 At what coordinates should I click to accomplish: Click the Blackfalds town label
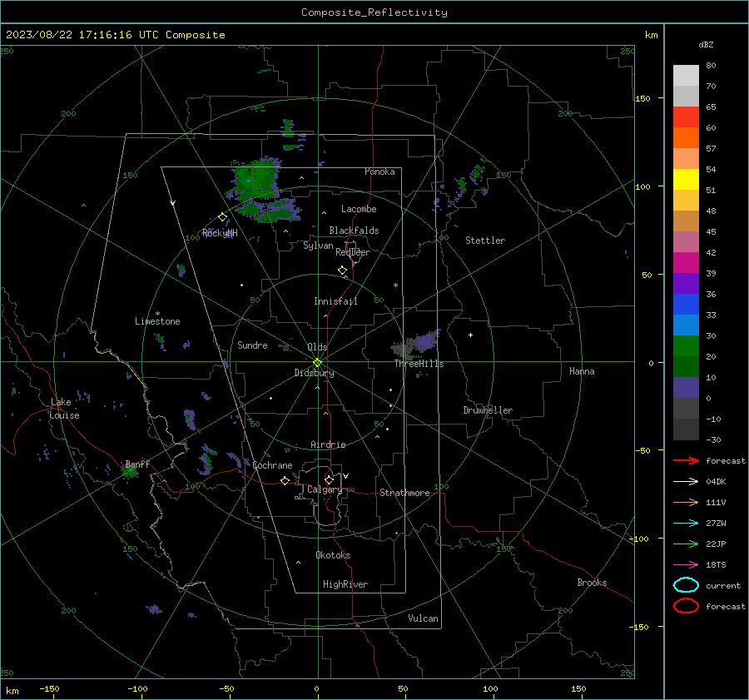(x=354, y=231)
